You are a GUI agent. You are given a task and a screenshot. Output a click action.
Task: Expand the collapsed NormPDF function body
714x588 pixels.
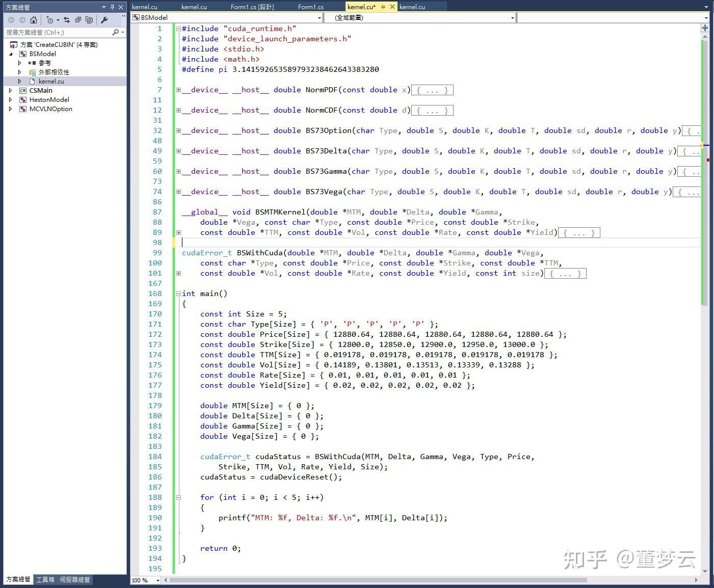pos(178,90)
